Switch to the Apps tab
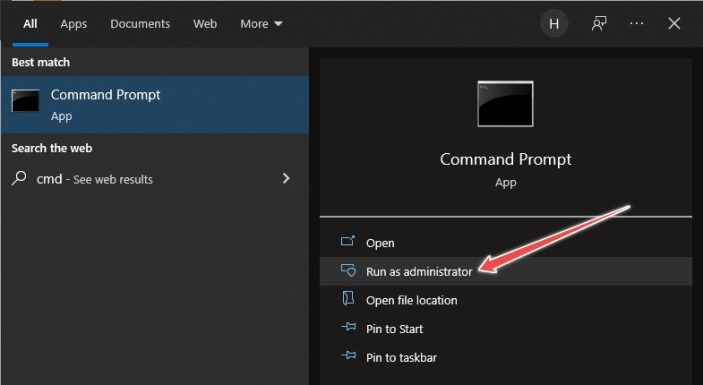Viewport: 703px width, 385px height. tap(74, 24)
